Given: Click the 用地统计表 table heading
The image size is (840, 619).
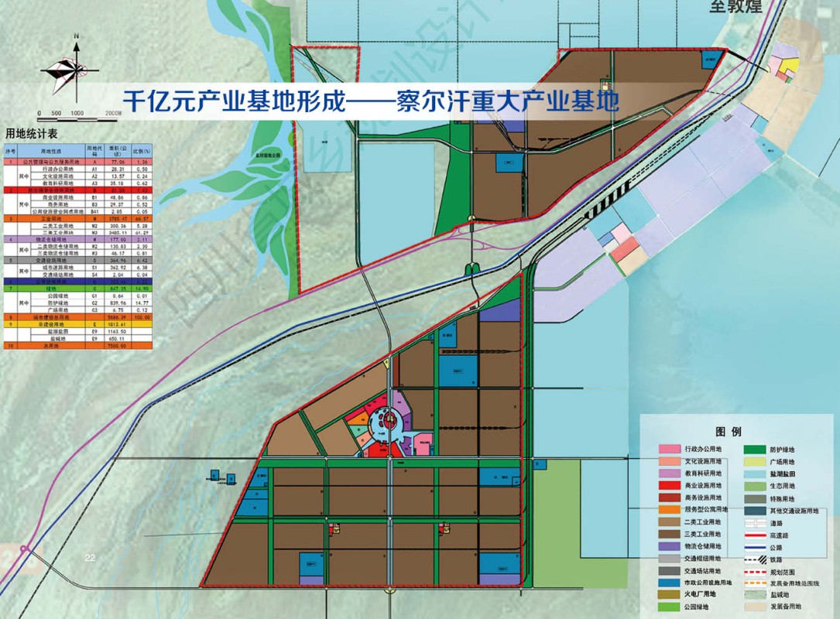Looking at the screenshot, I should pos(36,133).
